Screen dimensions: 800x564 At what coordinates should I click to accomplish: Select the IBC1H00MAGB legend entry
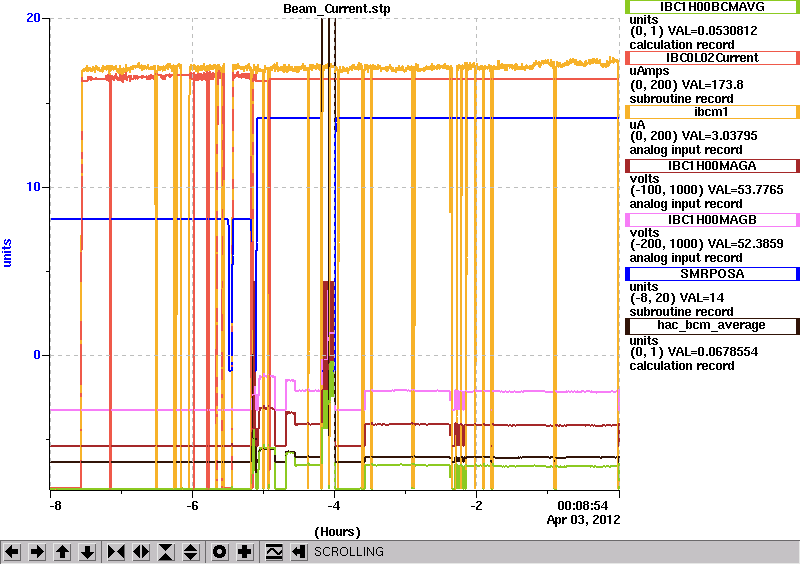coord(712,220)
